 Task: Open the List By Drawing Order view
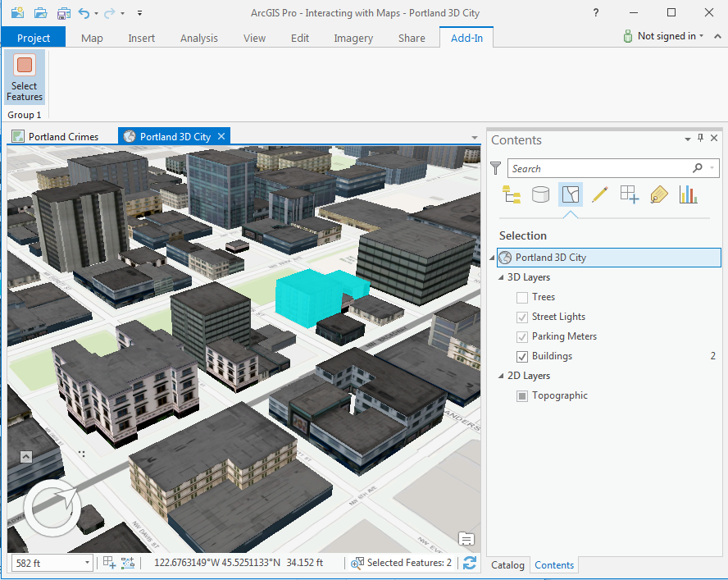click(x=511, y=194)
